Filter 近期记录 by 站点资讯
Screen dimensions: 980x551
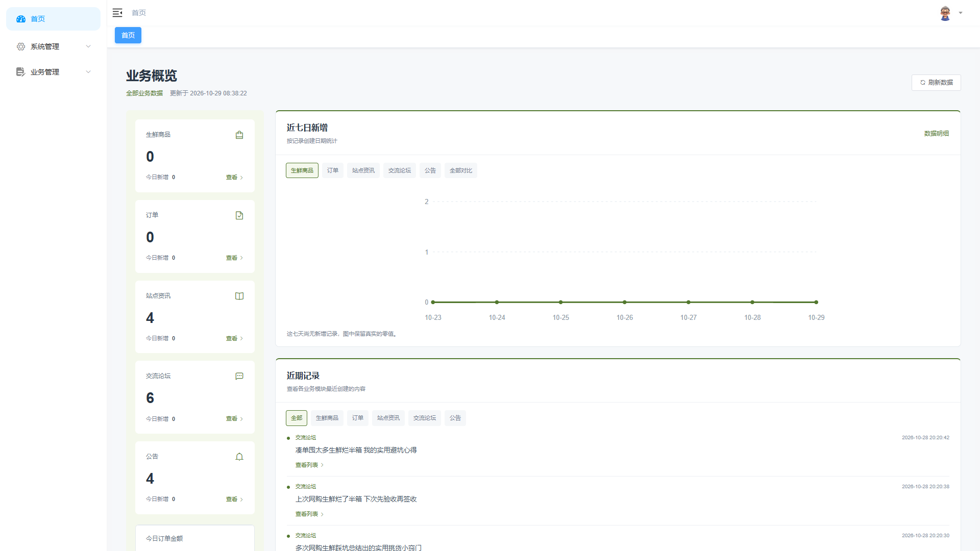[x=388, y=418]
